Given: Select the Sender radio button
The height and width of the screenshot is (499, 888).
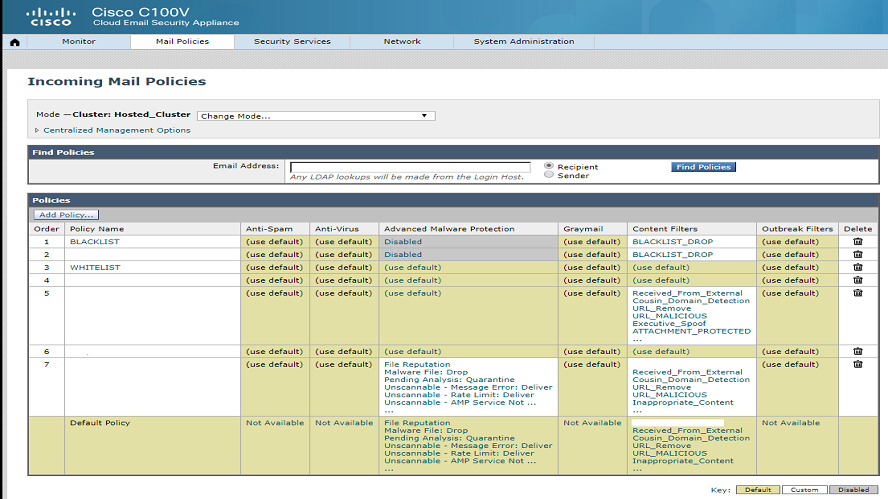Looking at the screenshot, I should tap(549, 176).
